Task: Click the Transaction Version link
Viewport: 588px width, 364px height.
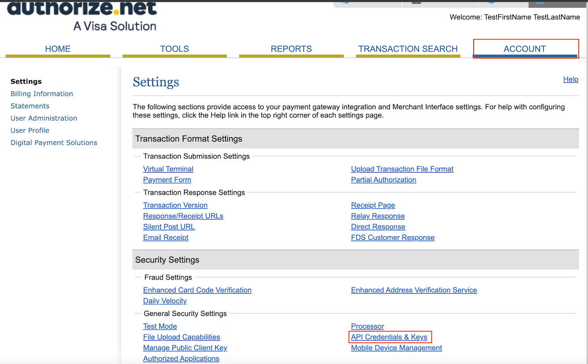Action: [175, 205]
